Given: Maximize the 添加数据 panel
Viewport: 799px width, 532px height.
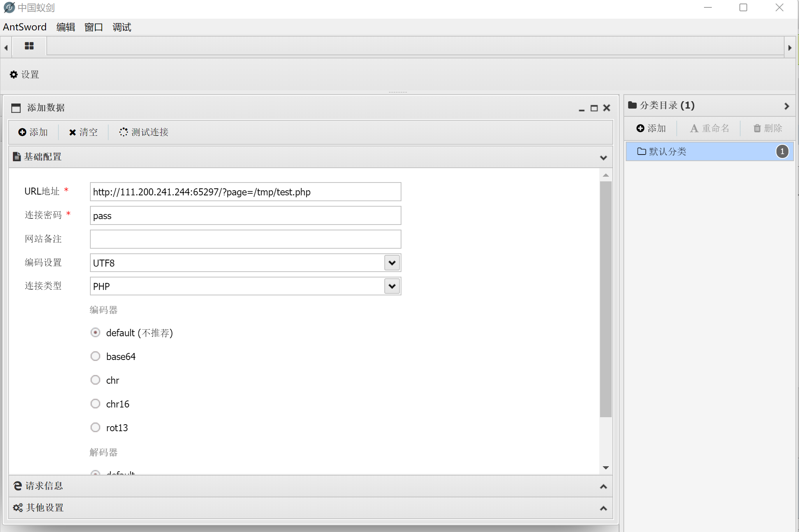Looking at the screenshot, I should (x=594, y=108).
